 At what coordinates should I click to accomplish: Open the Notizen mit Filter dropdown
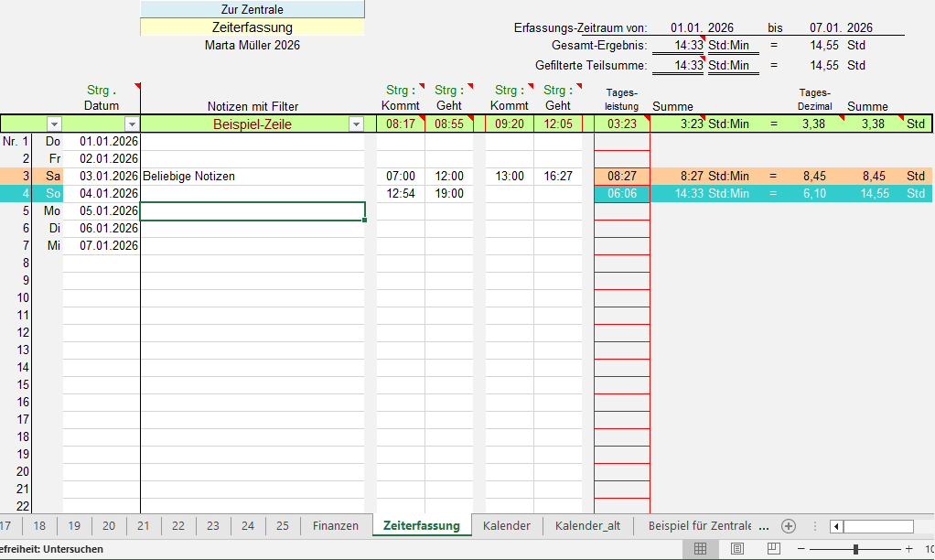(356, 124)
